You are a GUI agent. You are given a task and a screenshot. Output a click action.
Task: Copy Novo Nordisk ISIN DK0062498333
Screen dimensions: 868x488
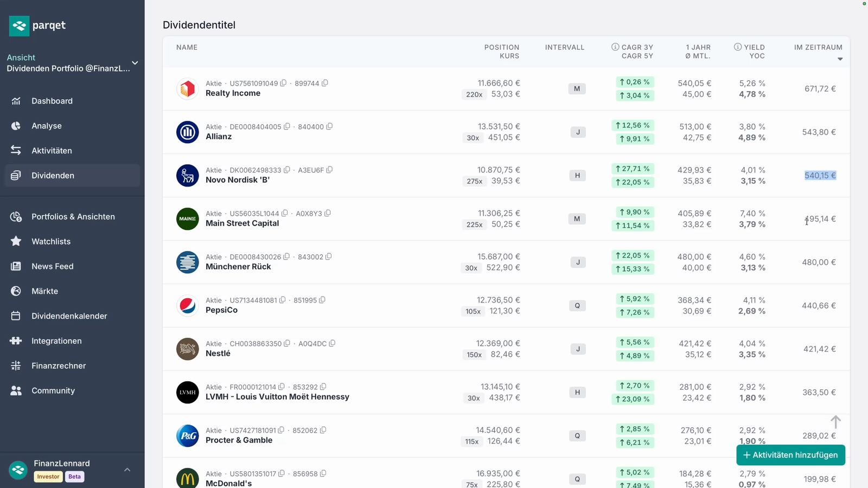(287, 170)
